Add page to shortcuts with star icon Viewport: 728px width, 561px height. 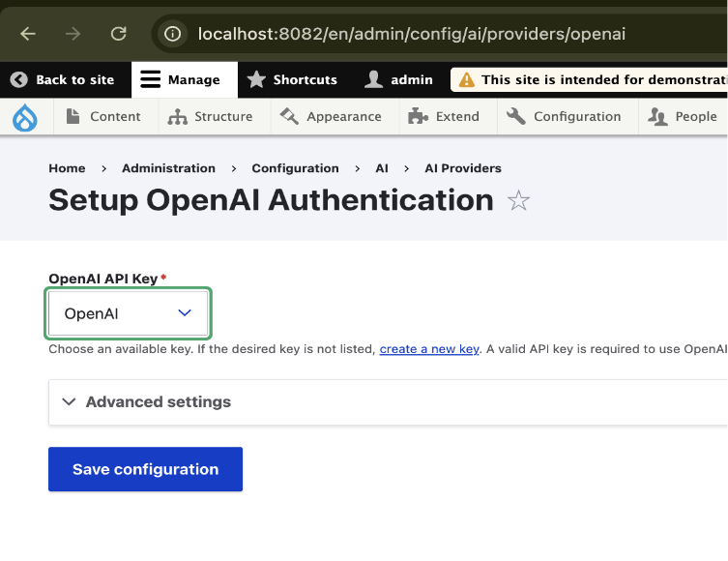point(518,201)
